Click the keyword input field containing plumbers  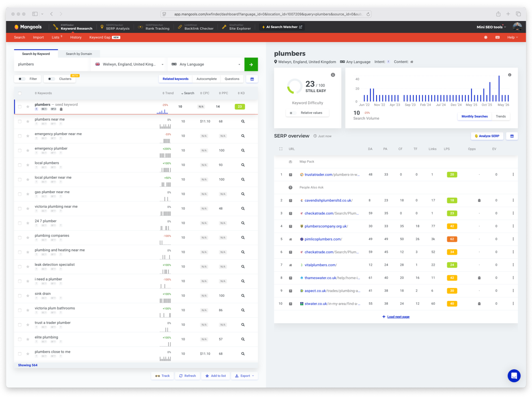tap(53, 65)
